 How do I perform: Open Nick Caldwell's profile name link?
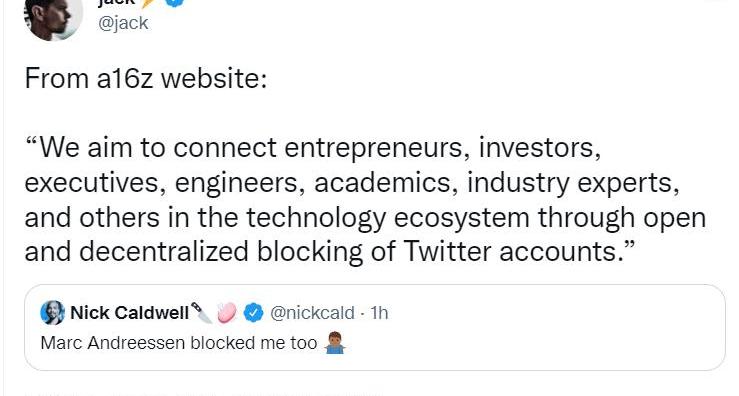point(130,313)
